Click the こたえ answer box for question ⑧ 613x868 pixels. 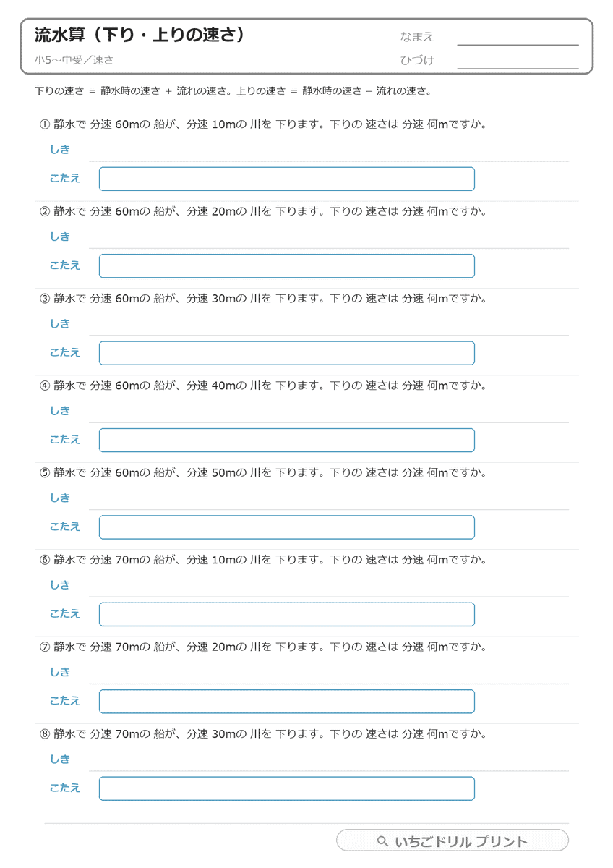coord(287,788)
